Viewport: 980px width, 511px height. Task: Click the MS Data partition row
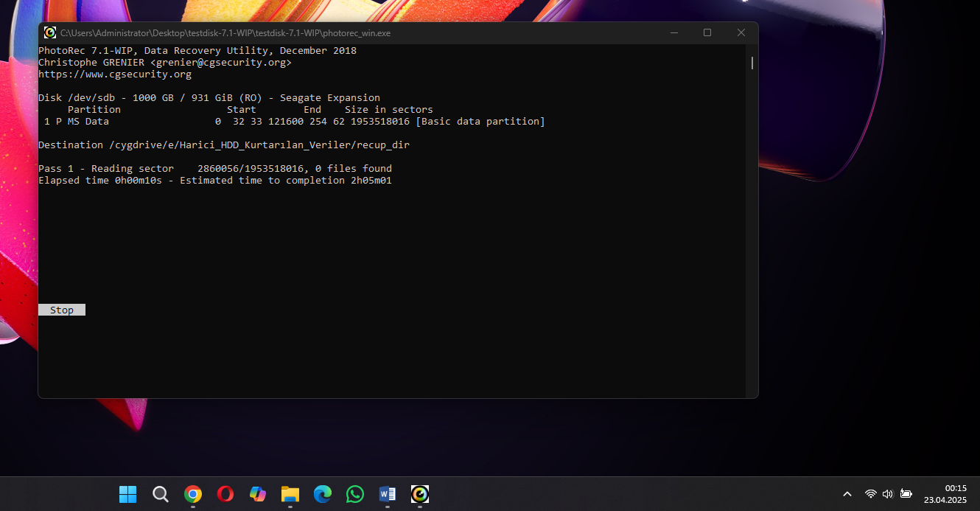click(x=295, y=121)
